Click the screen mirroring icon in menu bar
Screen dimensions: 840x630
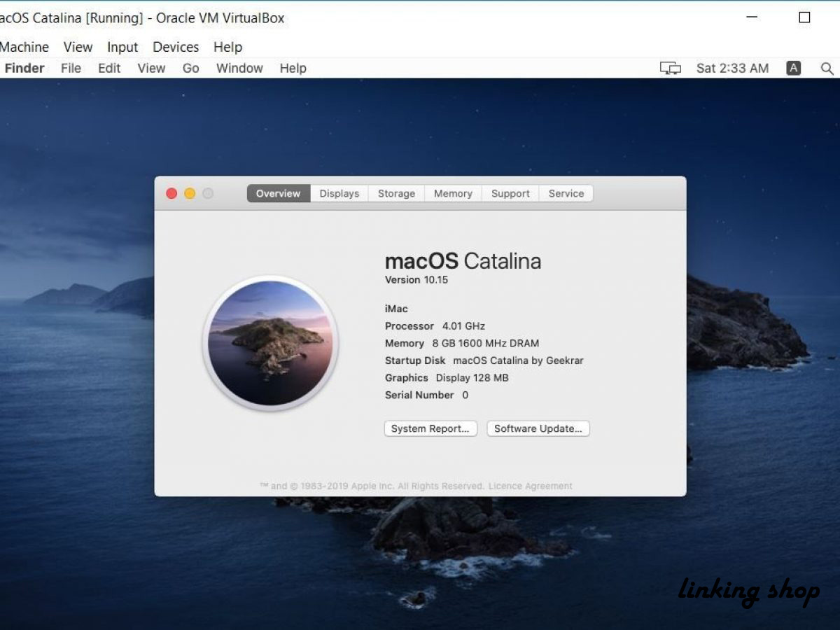point(669,68)
